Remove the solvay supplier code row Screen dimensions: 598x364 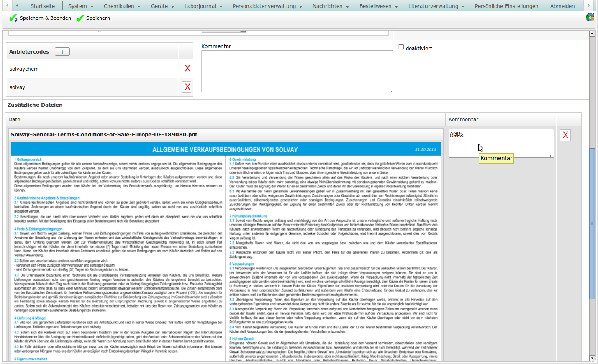coord(187,87)
